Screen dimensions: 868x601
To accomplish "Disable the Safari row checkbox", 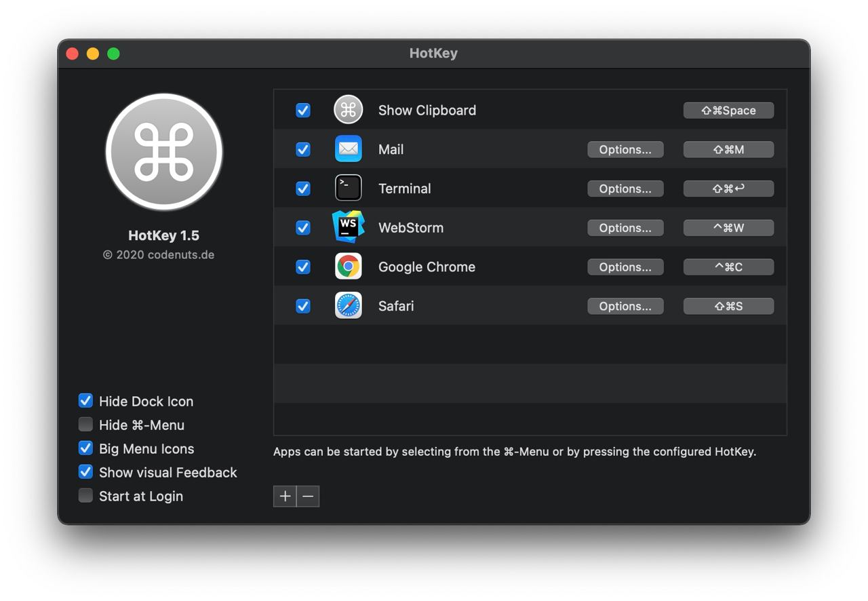I will (x=303, y=306).
